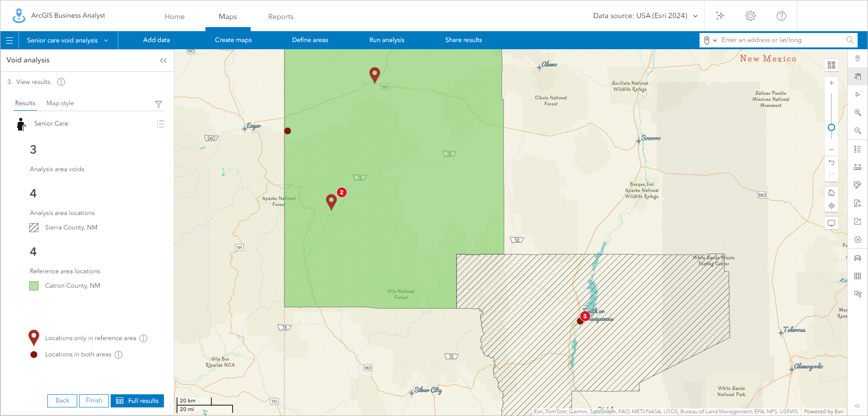
Task: Collapse the Void analysis panel
Action: pyautogui.click(x=163, y=61)
